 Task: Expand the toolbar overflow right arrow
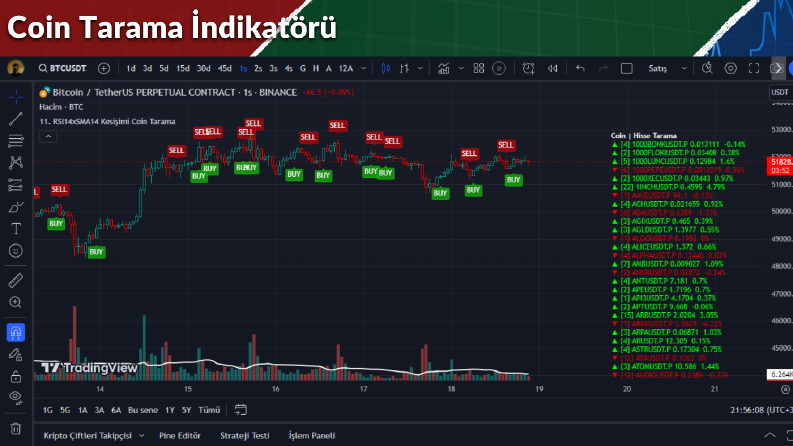pos(778,68)
